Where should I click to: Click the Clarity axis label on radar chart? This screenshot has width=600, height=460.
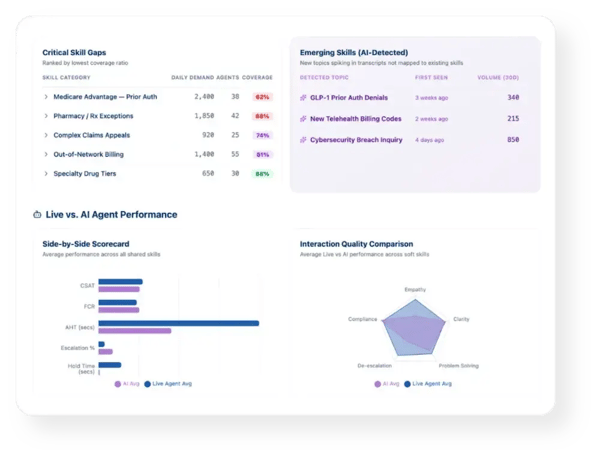click(x=461, y=319)
